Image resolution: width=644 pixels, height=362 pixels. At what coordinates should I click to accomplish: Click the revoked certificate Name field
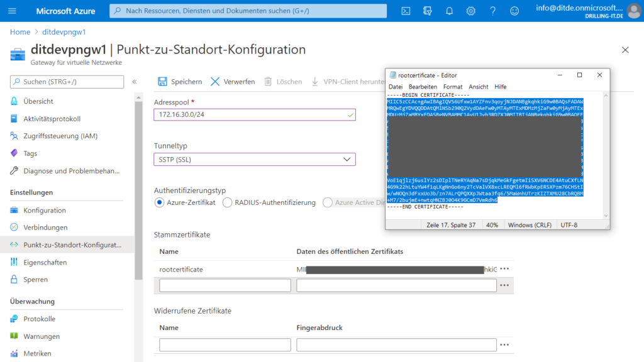coord(225,345)
